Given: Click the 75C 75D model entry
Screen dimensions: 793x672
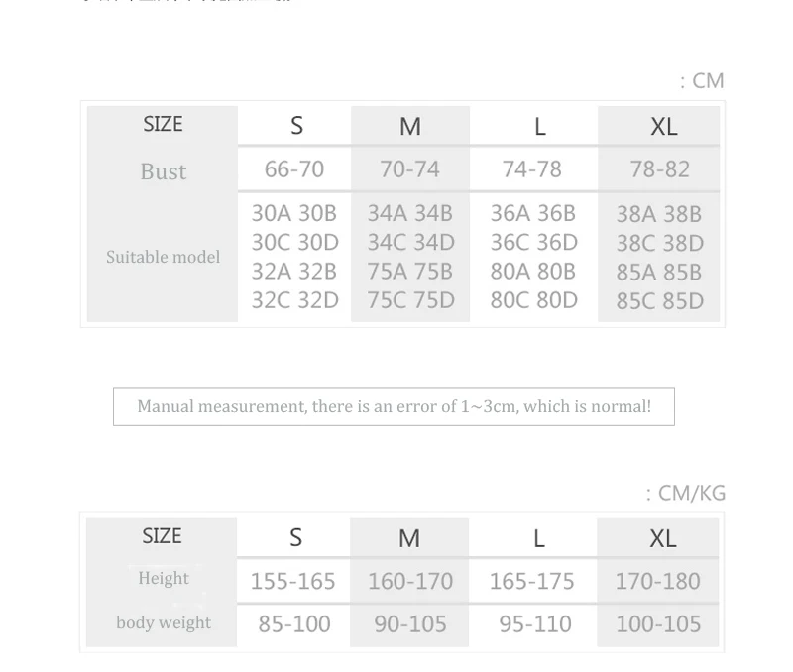Looking at the screenshot, I should pos(410,300).
